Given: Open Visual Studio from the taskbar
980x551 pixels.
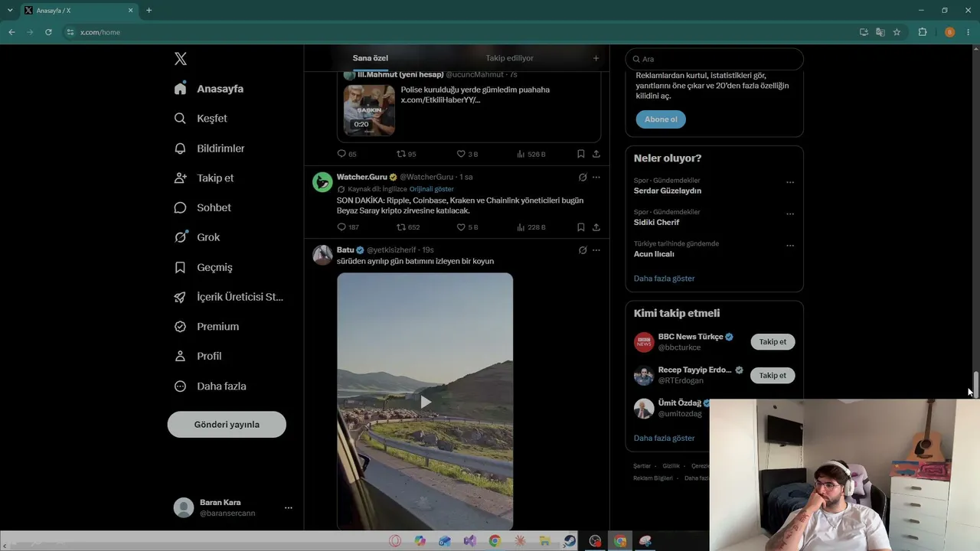Looking at the screenshot, I should point(470,541).
